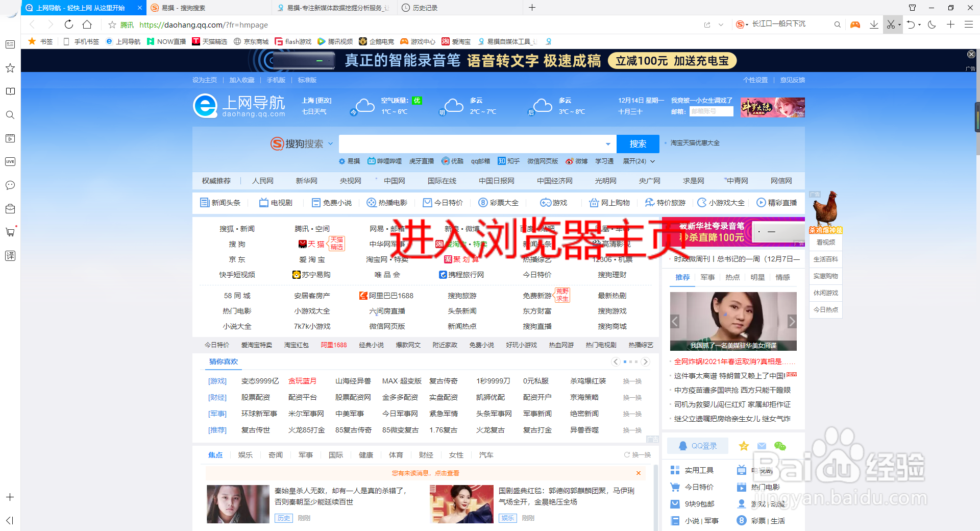Add sidebar item with plus icon
This screenshot has height=531, width=980.
pos(10,497)
